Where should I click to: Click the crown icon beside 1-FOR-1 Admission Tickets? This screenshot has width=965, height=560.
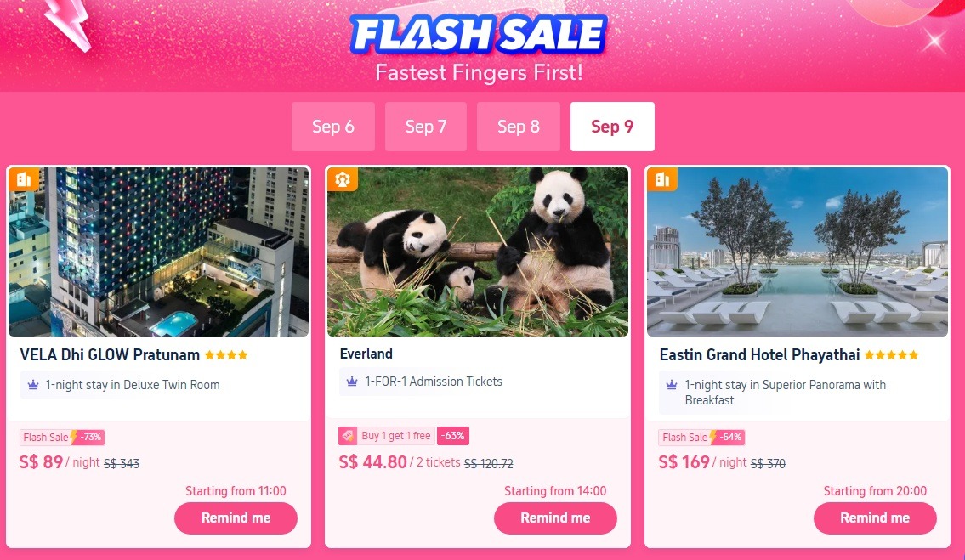pyautogui.click(x=352, y=382)
